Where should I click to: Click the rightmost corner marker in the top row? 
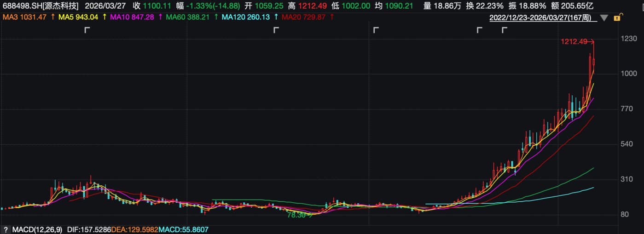point(505,30)
